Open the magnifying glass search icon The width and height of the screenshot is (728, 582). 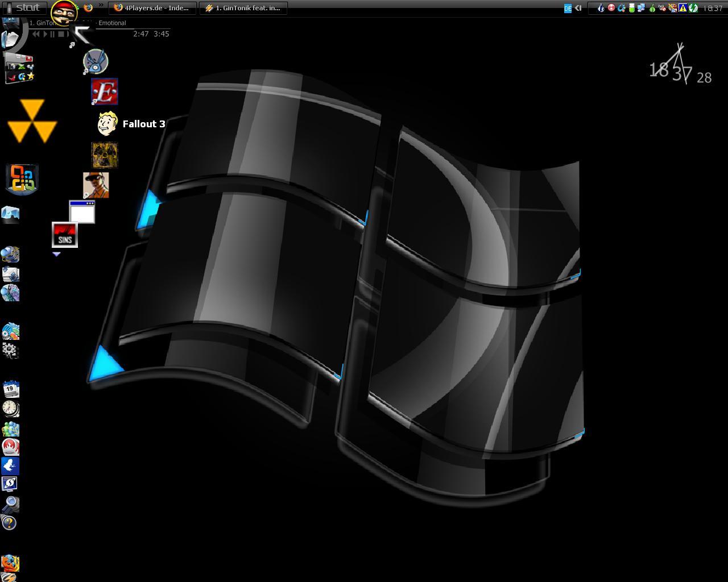point(10,504)
